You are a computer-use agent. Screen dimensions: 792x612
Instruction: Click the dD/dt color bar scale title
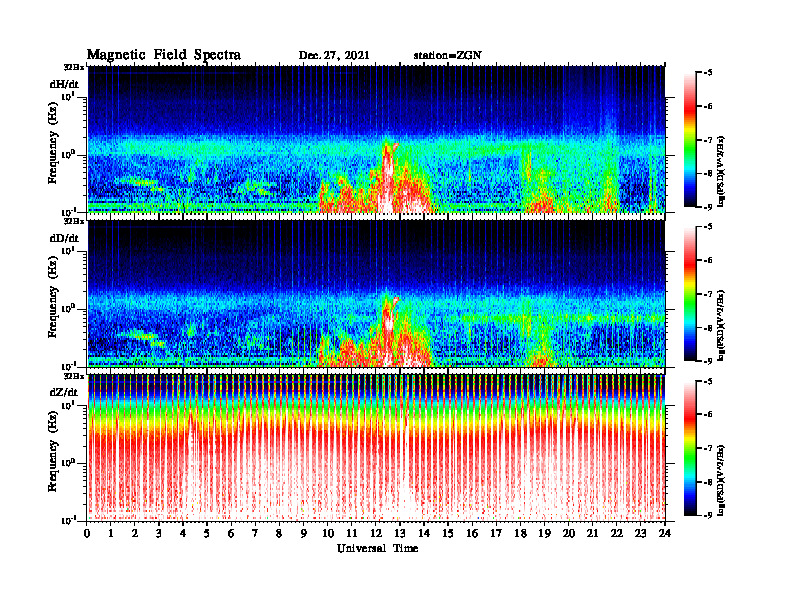point(721,325)
